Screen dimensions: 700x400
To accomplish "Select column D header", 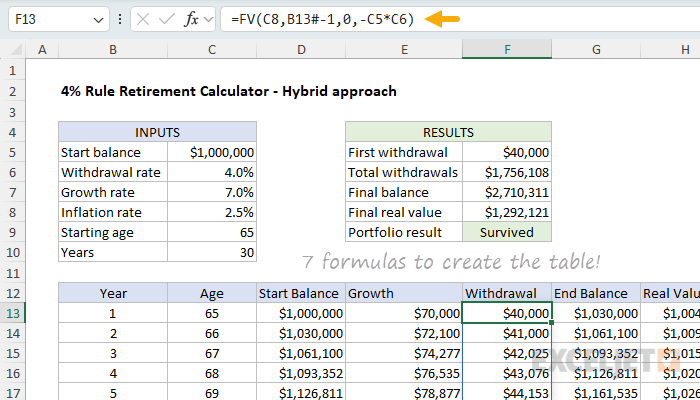I will click(x=301, y=49).
